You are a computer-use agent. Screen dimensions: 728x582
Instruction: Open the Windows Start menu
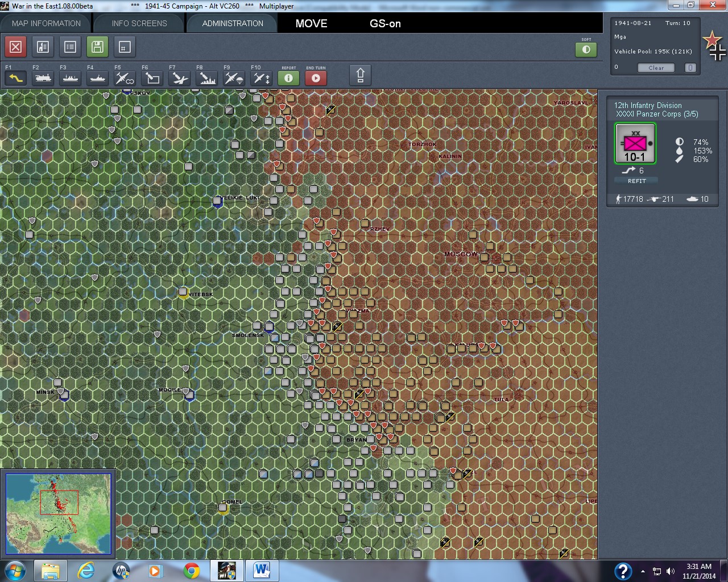[x=15, y=570]
